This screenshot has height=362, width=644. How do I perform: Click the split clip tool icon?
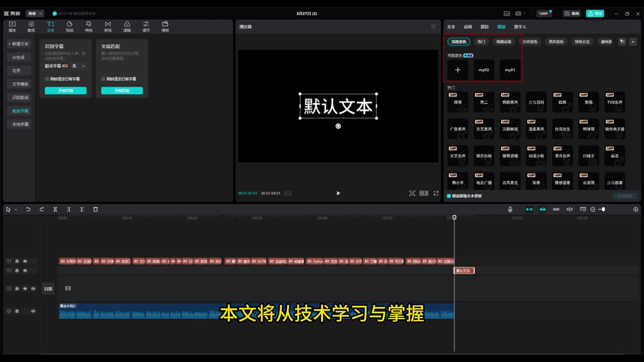[x=55, y=209]
